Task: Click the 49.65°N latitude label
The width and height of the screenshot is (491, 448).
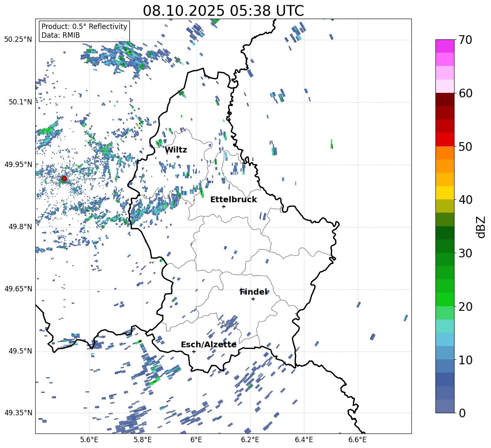Action: coord(18,289)
